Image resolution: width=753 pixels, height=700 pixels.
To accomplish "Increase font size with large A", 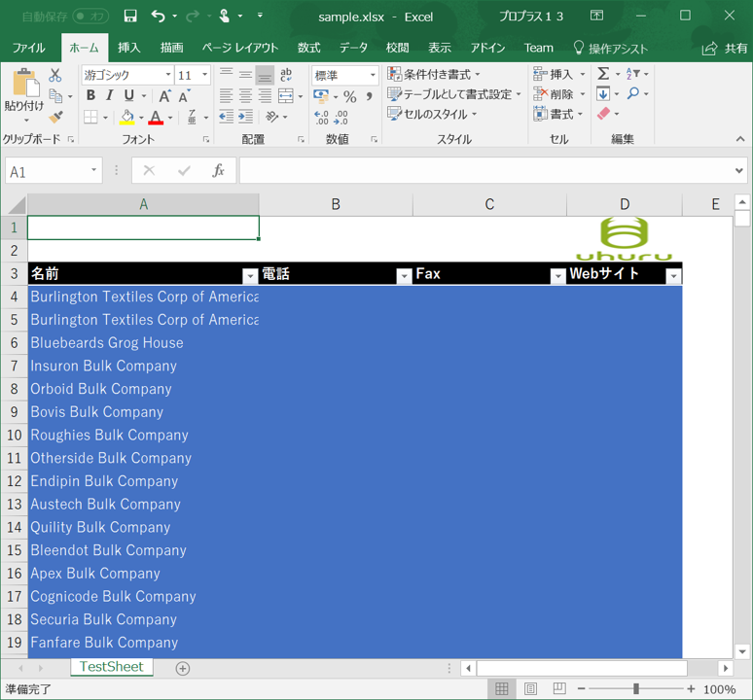I will pyautogui.click(x=164, y=96).
